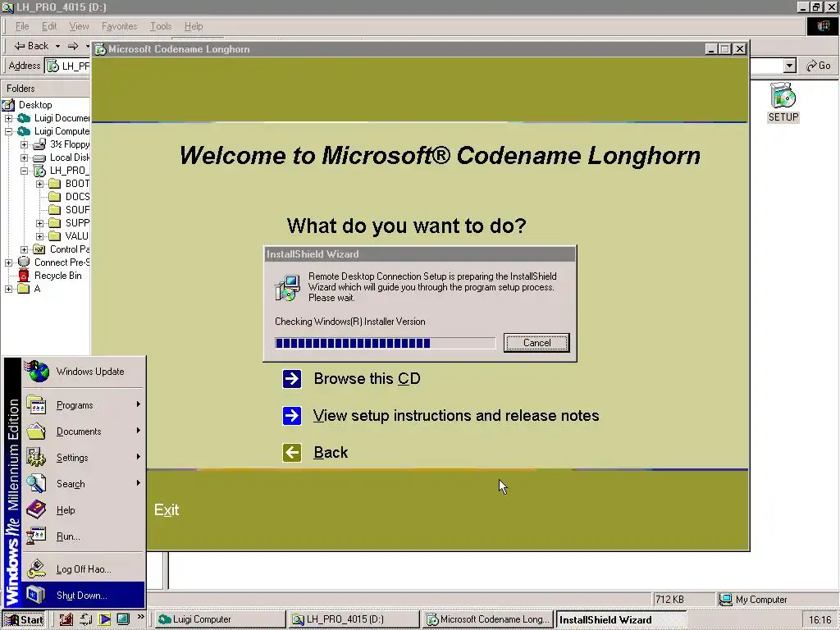
Task: Expand the A folder node
Action: tap(8, 289)
